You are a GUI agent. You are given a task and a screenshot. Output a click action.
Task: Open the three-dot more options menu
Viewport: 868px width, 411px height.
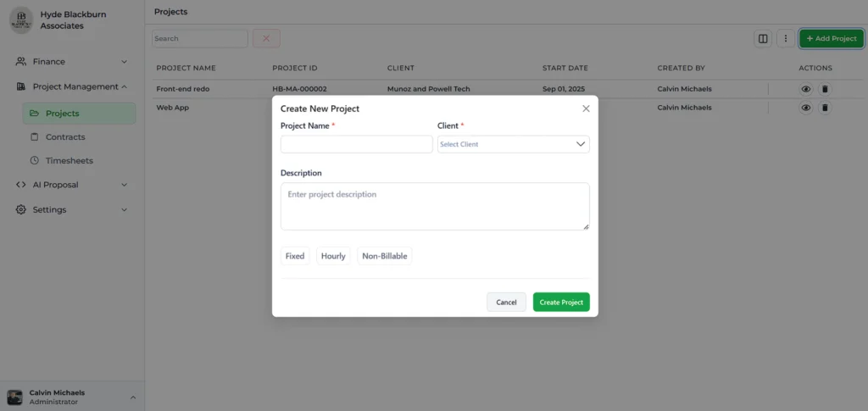786,38
